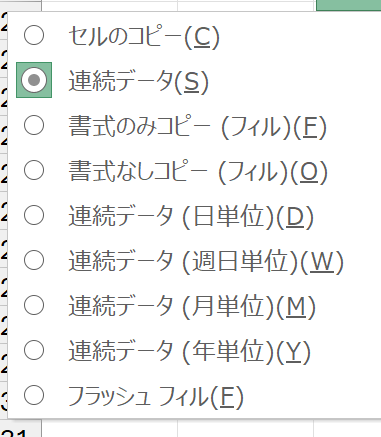Viewport: 381px width, 437px height.
Task: Choose 連続データ (日単位)(D) text entry
Action: click(x=191, y=217)
